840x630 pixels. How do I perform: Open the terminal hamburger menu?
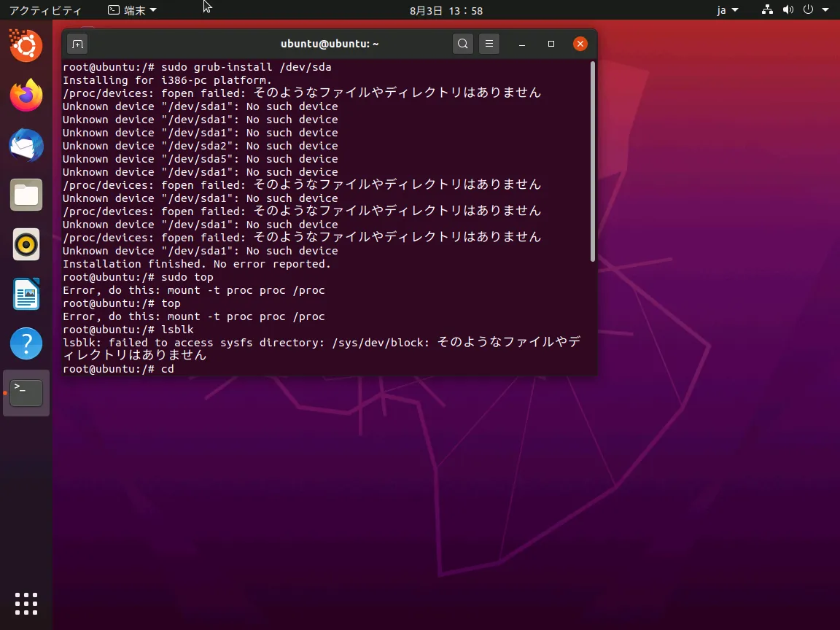click(x=489, y=44)
